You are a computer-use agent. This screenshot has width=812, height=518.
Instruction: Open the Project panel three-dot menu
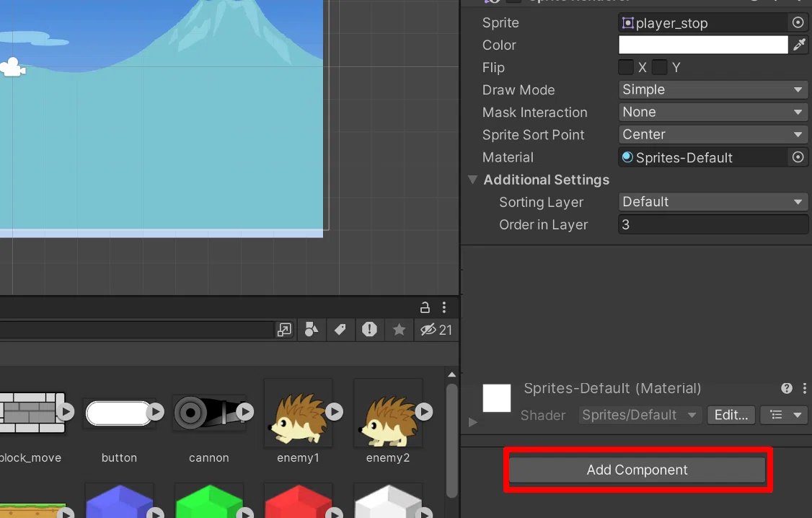click(443, 307)
